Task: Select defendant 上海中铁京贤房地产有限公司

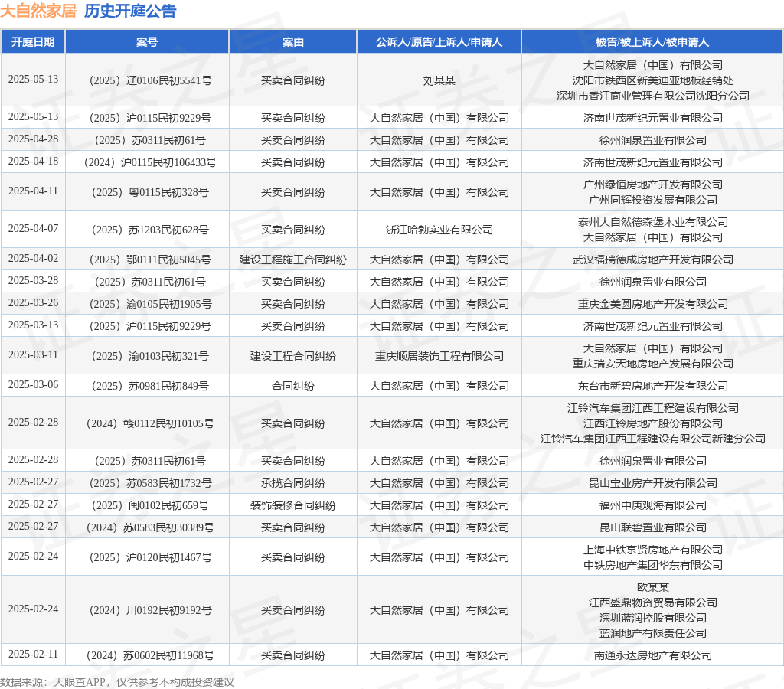Action: pyautogui.click(x=652, y=550)
